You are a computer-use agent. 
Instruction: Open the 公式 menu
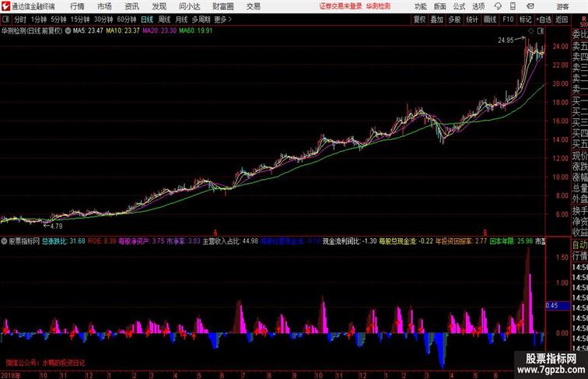[x=459, y=6]
